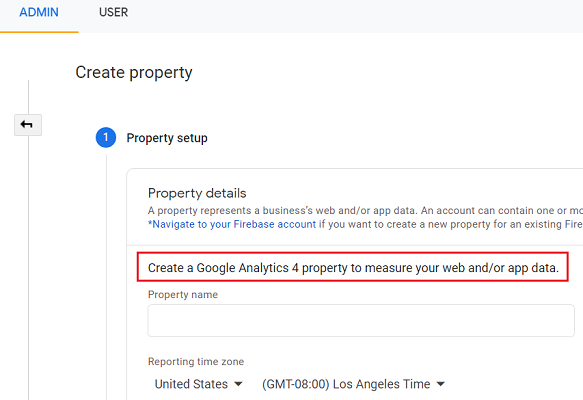Open the United States country dropdown
583x400 pixels.
199,384
